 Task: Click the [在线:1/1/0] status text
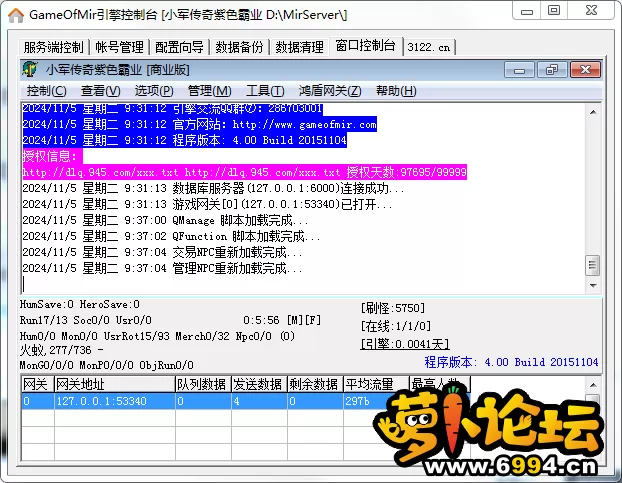point(395,326)
